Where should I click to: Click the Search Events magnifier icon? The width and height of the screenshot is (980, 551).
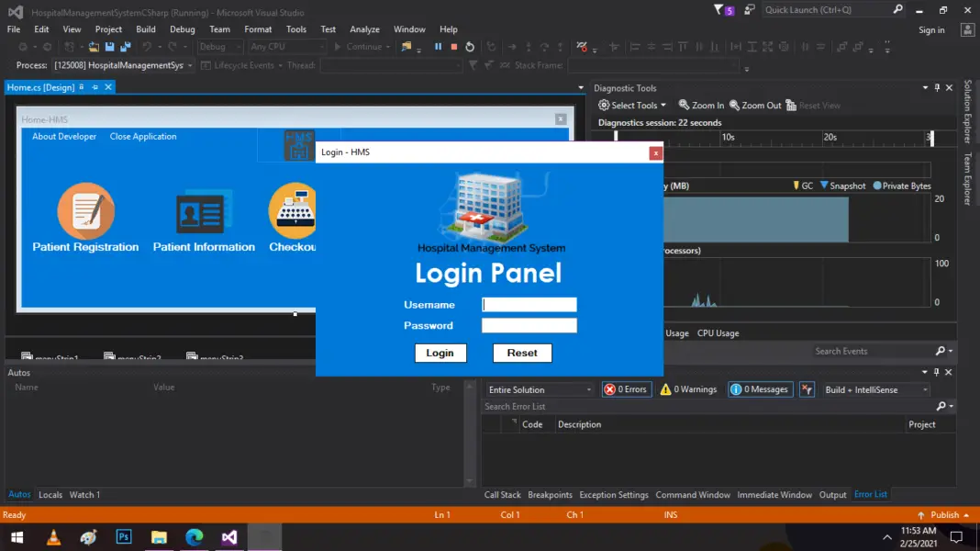point(940,352)
